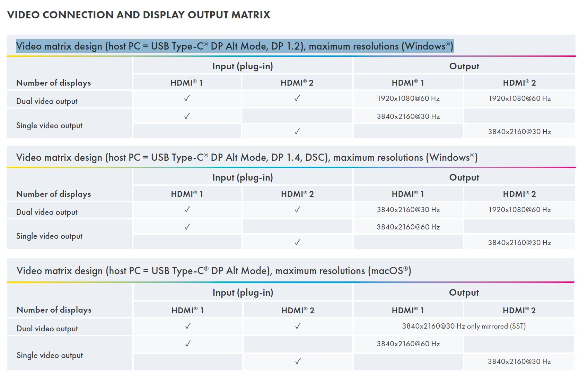This screenshot has height=383, width=588.
Task: Click '3840x2160@30 Hz only mirrored (SST)' cell
Action: click(464, 326)
